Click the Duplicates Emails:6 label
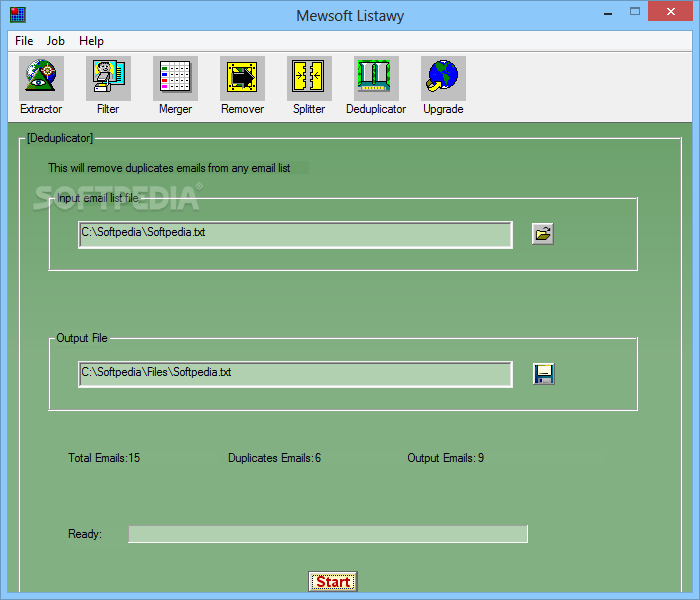 coord(275,458)
